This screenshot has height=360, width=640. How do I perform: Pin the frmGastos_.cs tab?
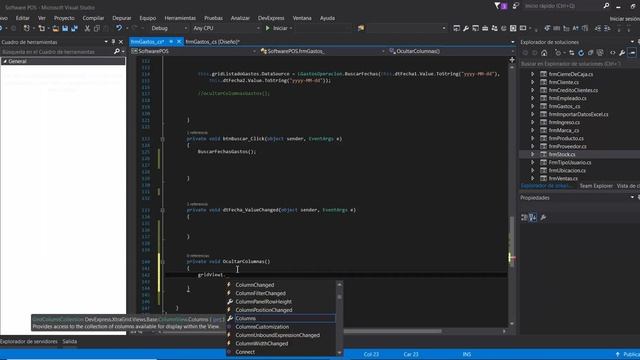tap(171, 42)
